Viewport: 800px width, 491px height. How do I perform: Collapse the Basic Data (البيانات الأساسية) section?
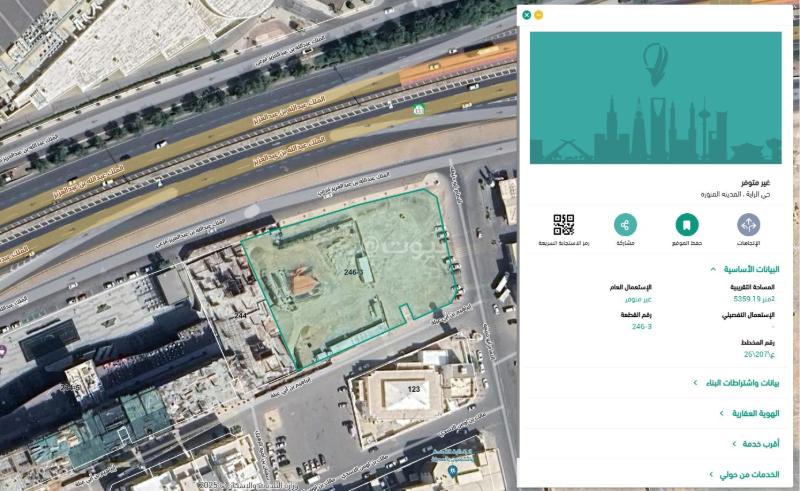[711, 269]
